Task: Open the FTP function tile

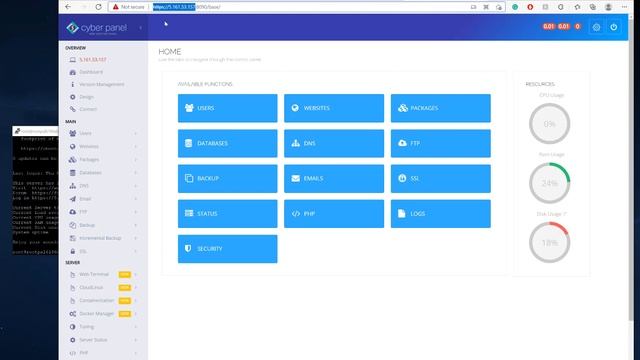Action: (x=440, y=143)
